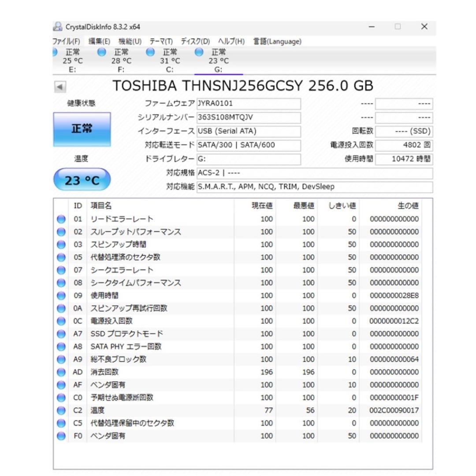This screenshot has width=476, height=476.
Task: Click the raw value 002C00090017
Action: (394, 410)
